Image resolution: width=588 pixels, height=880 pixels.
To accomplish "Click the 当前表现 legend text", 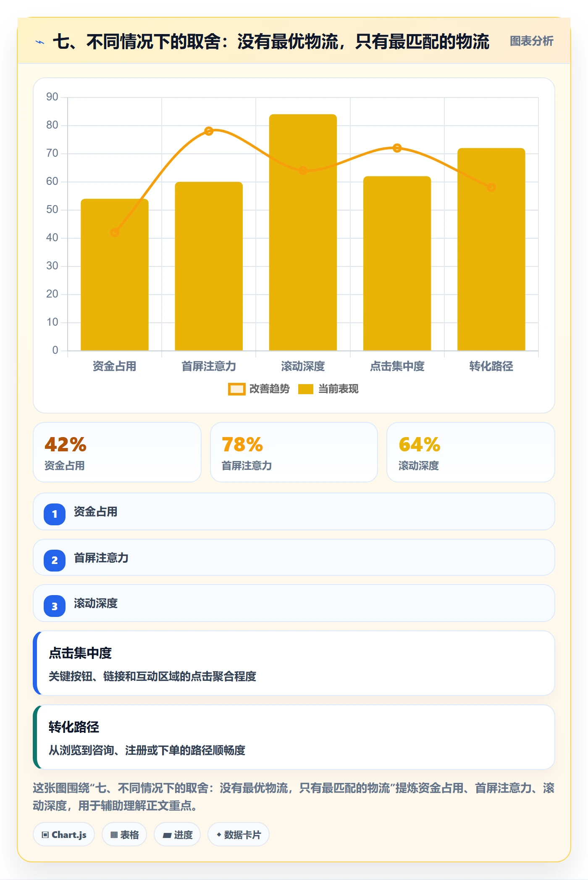I will (x=339, y=389).
